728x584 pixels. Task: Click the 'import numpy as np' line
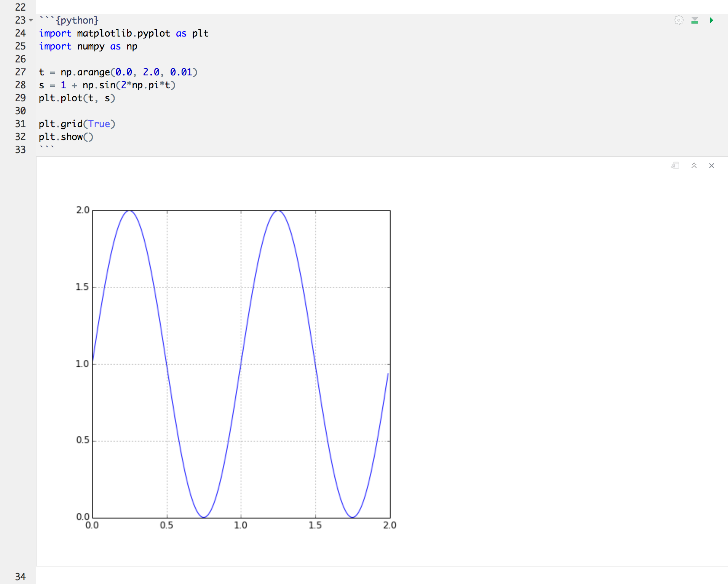(x=88, y=46)
